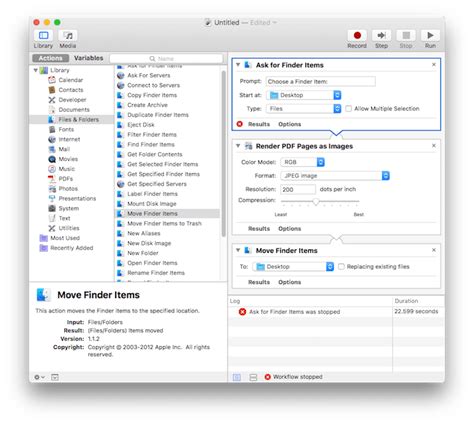This screenshot has height=424, width=474.
Task: Click the Prompt text field
Action: pos(320,81)
